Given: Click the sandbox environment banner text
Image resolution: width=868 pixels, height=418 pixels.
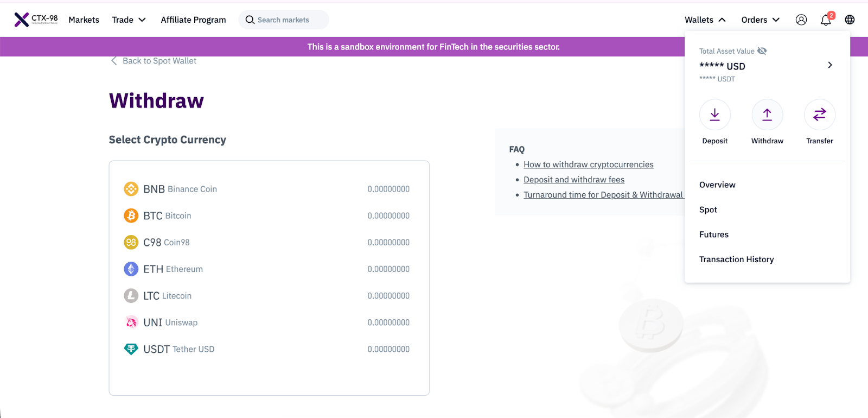Looking at the screenshot, I should 433,47.
